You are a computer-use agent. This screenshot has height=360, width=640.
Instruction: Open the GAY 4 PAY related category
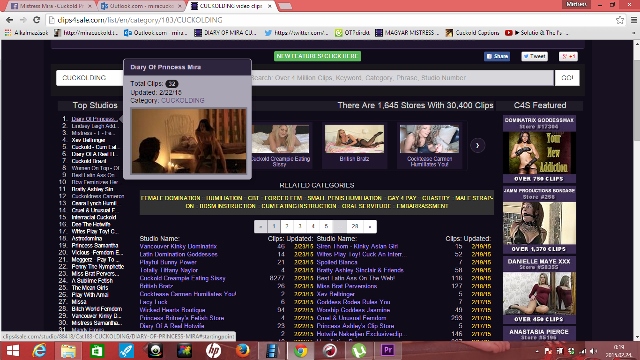pyautogui.click(x=402, y=198)
